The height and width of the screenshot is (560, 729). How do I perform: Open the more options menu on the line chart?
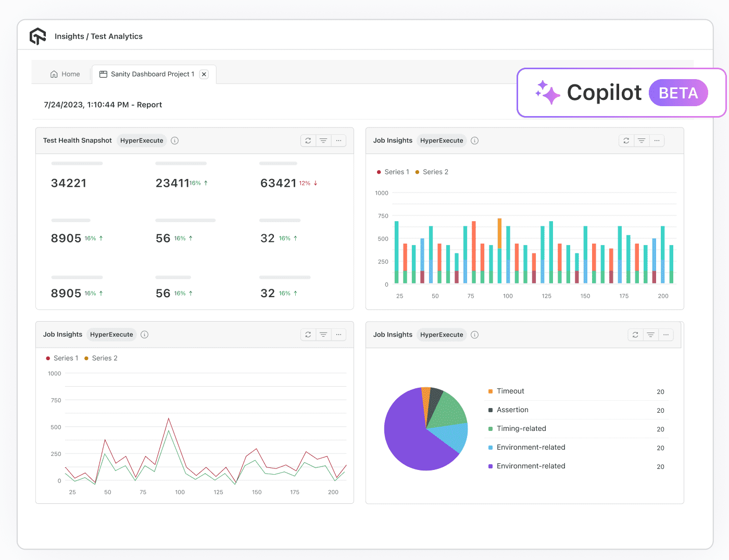tap(339, 335)
